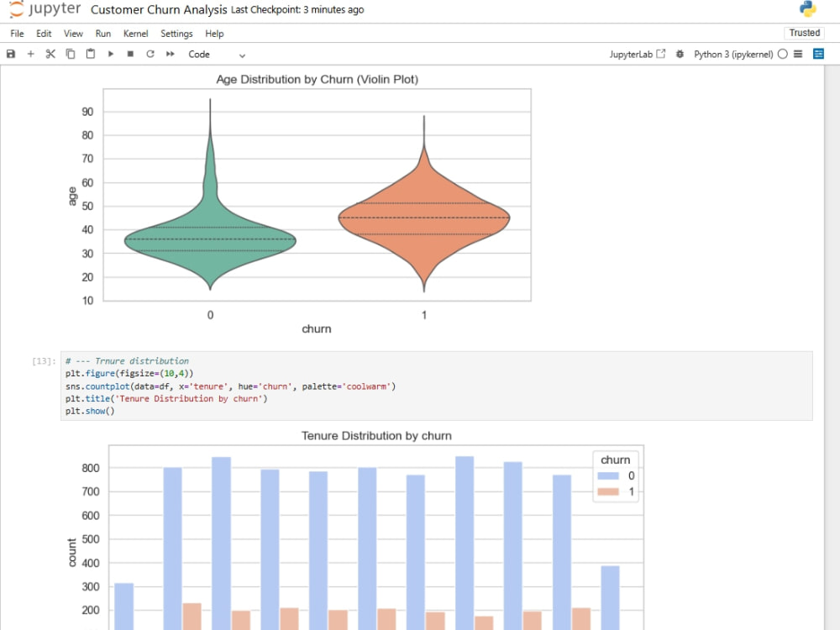Click the Python 3 (ipykernel) kernel name
The image size is (840, 630).
pyautogui.click(x=733, y=54)
